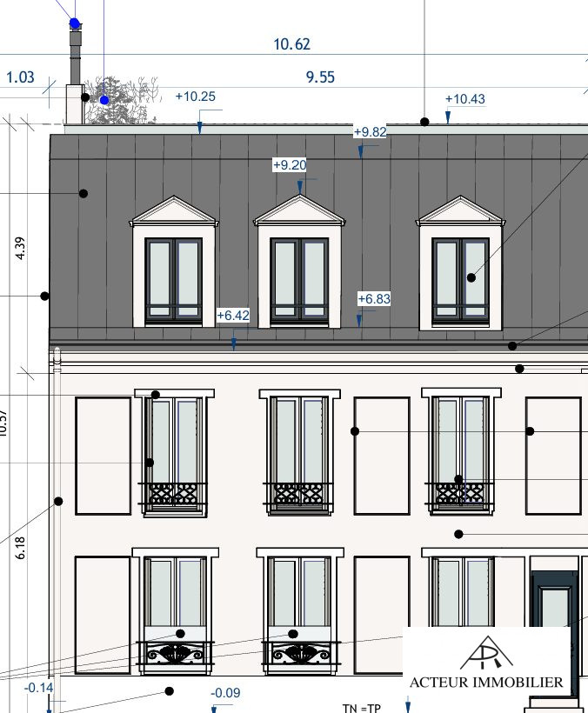Pick the +9.20 elevation tag above the middle dormer
Image resolution: width=588 pixels, height=713 pixels.
290,164
